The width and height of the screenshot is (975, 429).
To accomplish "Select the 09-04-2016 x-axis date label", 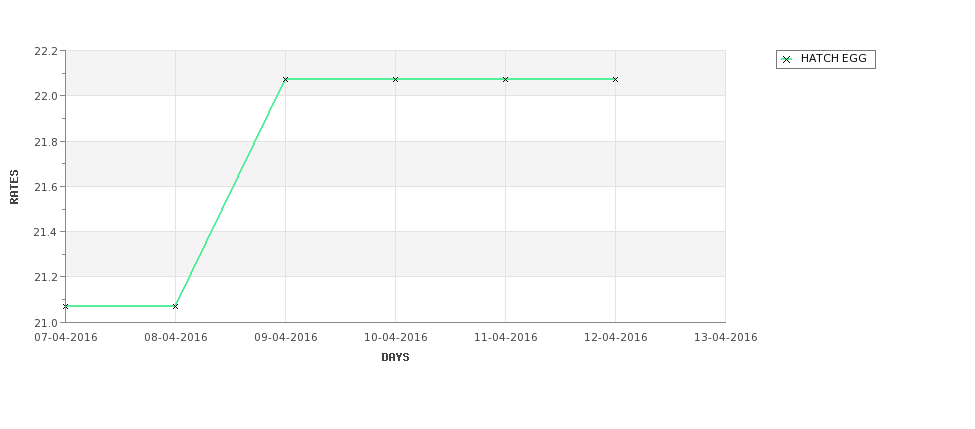I will pyautogui.click(x=285, y=337).
